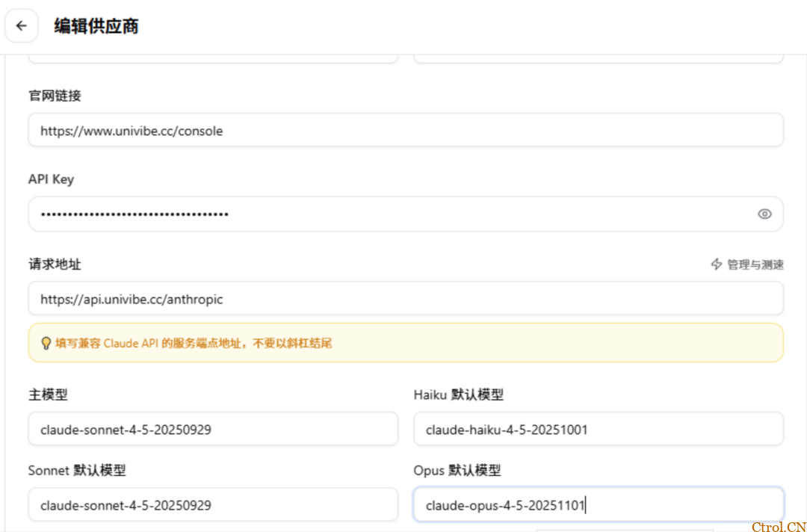Click the Haiku 默认模型 label

pos(459,395)
